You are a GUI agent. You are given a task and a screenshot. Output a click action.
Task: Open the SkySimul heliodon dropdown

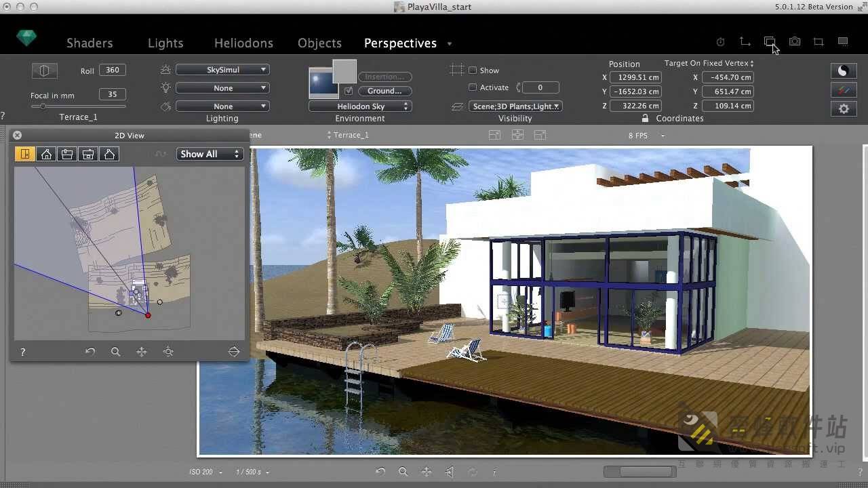[x=222, y=70]
